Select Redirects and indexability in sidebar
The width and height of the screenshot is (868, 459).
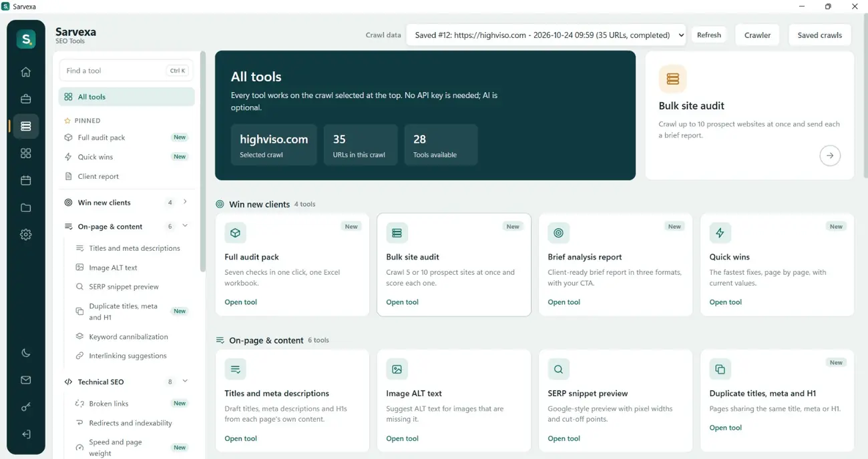(x=132, y=423)
